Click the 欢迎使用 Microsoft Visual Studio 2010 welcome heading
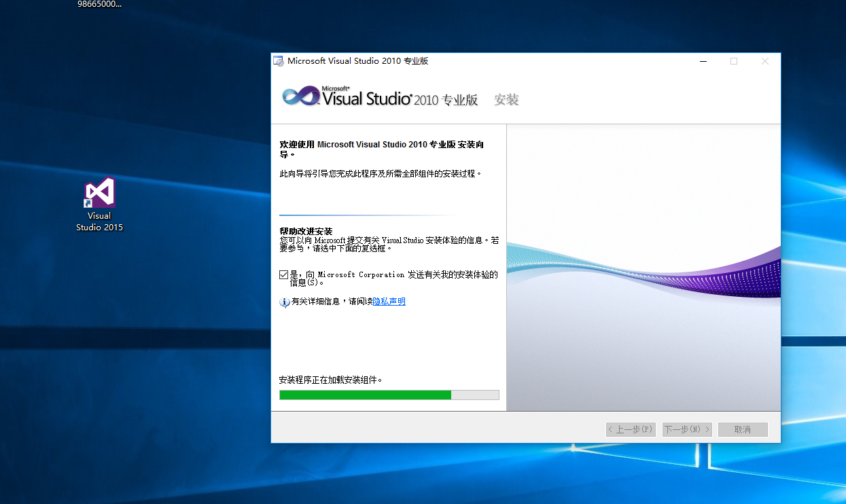The height and width of the screenshot is (504, 846). pos(382,149)
